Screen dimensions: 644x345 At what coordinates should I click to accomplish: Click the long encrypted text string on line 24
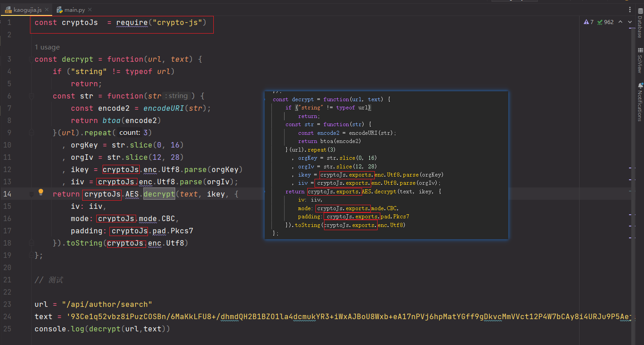349,316
